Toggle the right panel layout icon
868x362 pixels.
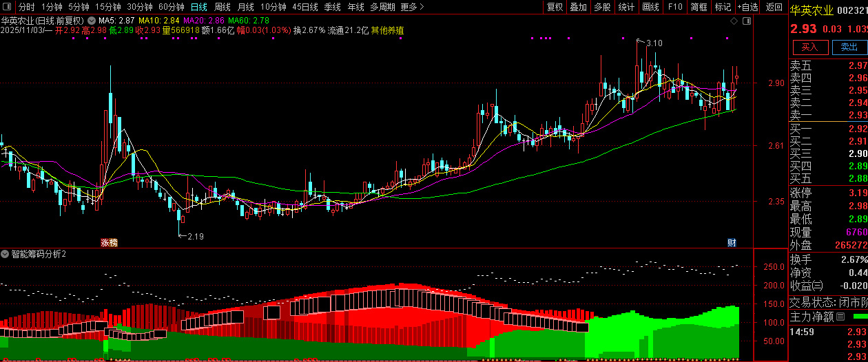click(x=747, y=21)
